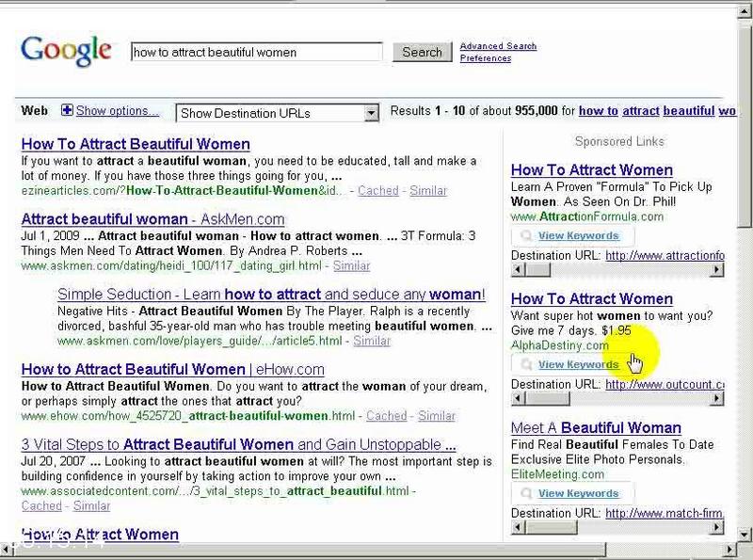Image resolution: width=753 pixels, height=560 pixels.
Task: Open Similar link for associatedcontent result
Action: 91,505
